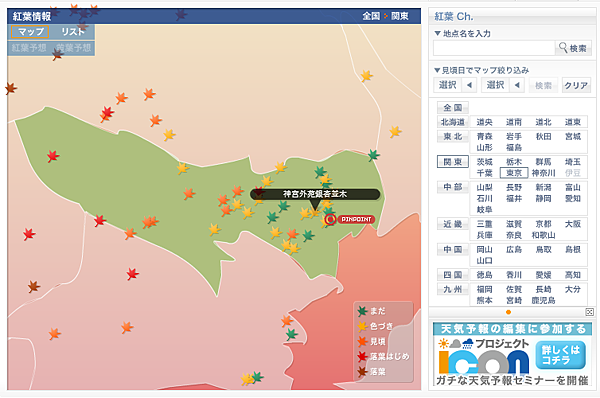Click 道央 area link
This screenshot has height=398, width=600.
(484, 122)
